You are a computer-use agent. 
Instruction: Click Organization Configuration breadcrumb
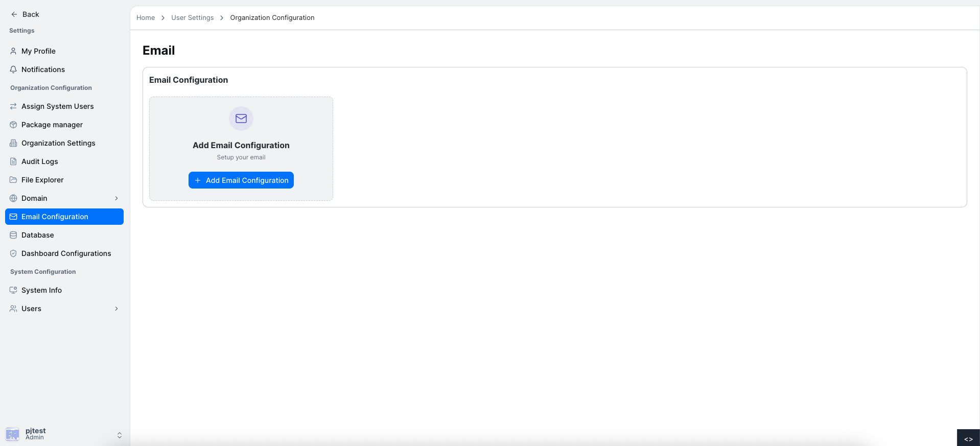[272, 18]
